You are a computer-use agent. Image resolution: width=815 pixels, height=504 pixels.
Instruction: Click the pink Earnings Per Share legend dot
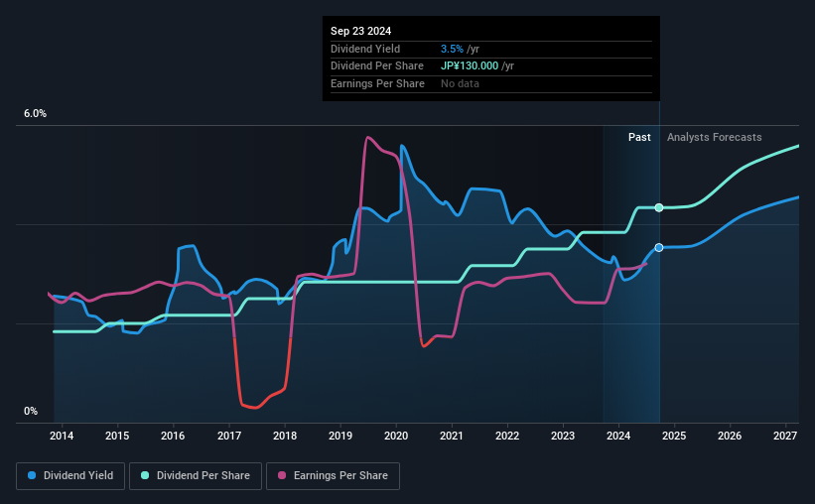pos(282,475)
